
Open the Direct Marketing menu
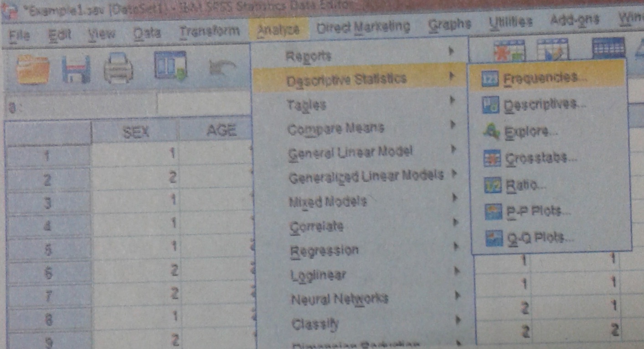[x=363, y=27]
